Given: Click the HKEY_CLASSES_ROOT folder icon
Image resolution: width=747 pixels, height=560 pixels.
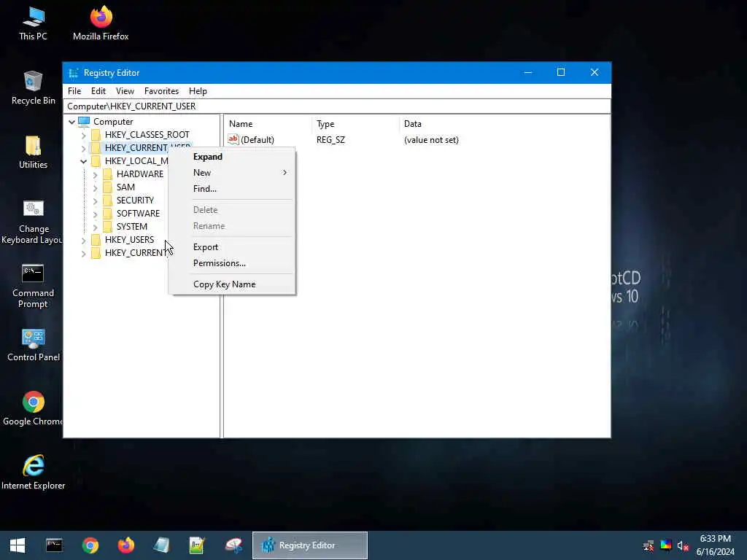Looking at the screenshot, I should tap(96, 135).
